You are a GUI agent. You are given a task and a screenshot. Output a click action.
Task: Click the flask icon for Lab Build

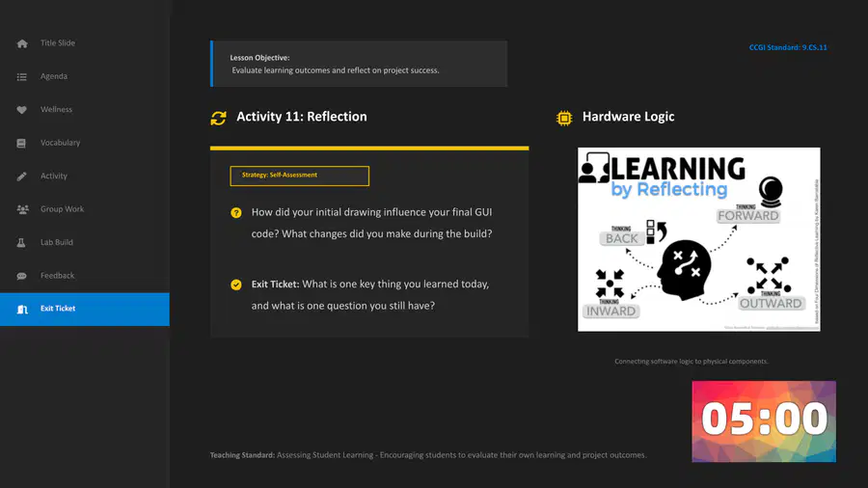(21, 242)
